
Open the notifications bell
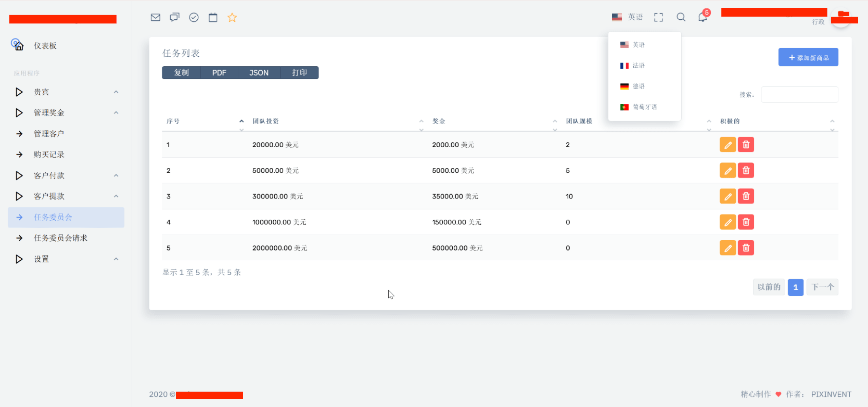[703, 17]
